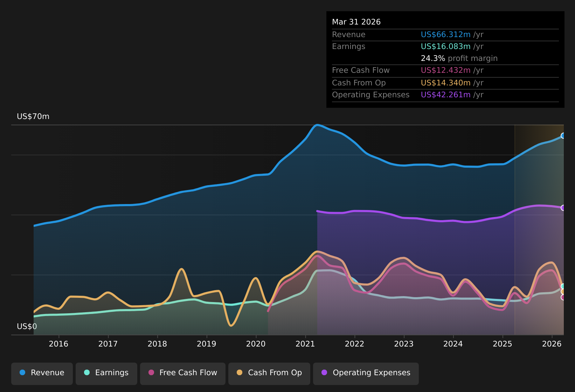Viewport: 575px width, 392px height.
Task: Click the teal Earnings endpoint marker
Action: [563, 286]
